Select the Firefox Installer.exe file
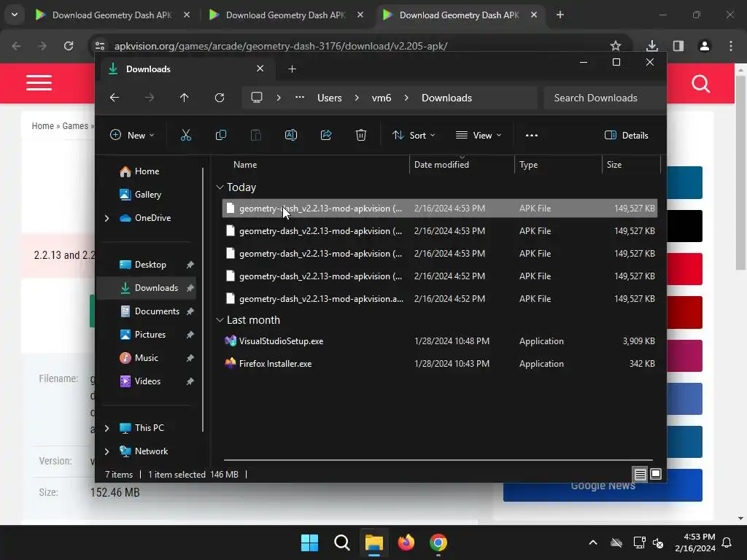The image size is (747, 560). pos(440,364)
